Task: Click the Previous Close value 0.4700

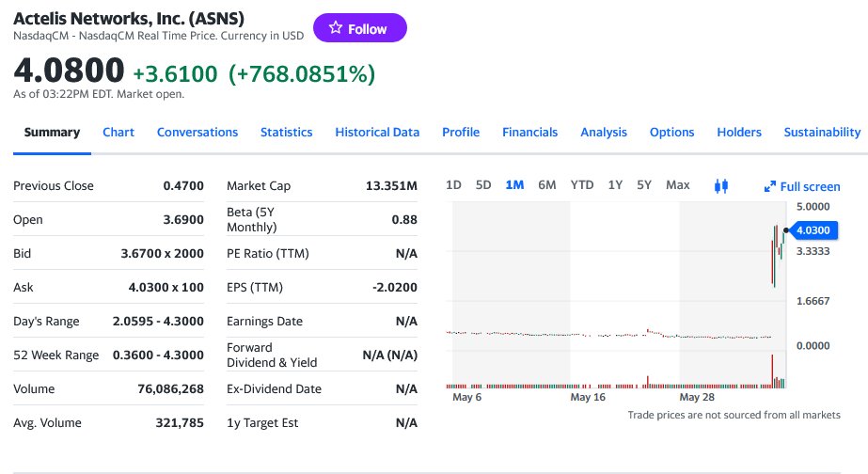Action: (x=183, y=186)
